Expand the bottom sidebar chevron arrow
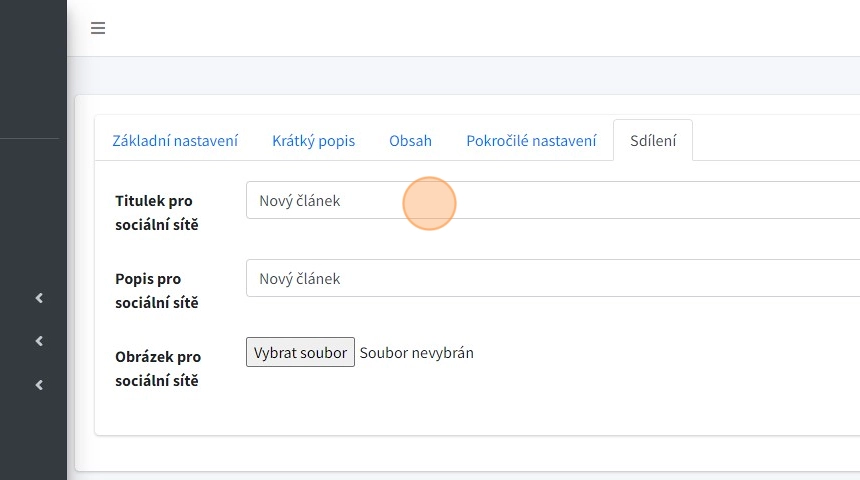860x480 pixels. [39, 384]
